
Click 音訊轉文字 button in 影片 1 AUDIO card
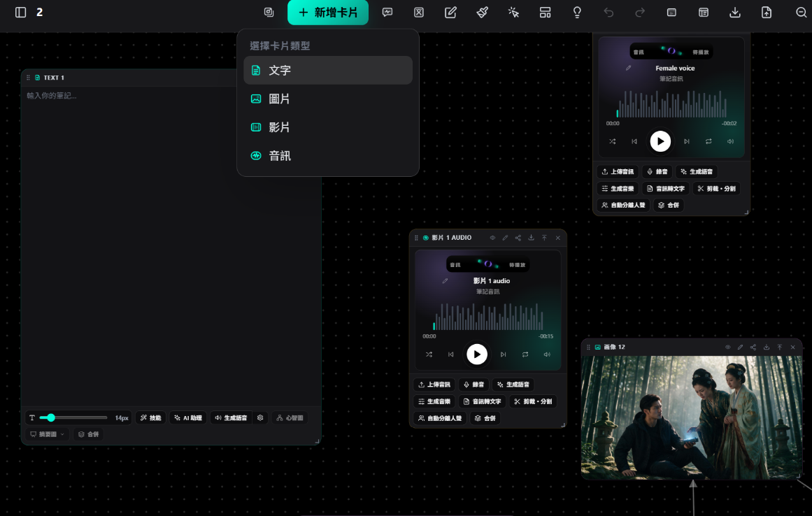tap(482, 401)
